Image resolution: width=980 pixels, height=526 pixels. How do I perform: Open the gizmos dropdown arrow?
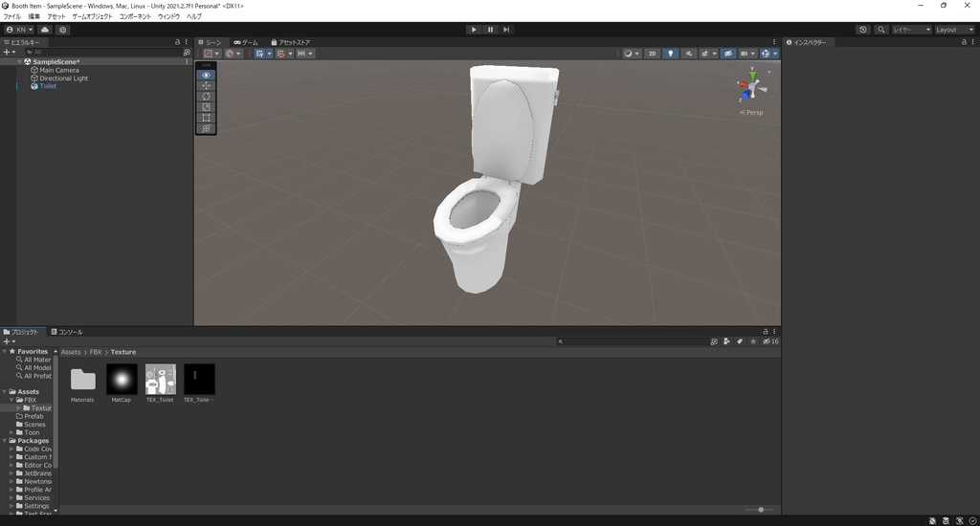point(775,54)
